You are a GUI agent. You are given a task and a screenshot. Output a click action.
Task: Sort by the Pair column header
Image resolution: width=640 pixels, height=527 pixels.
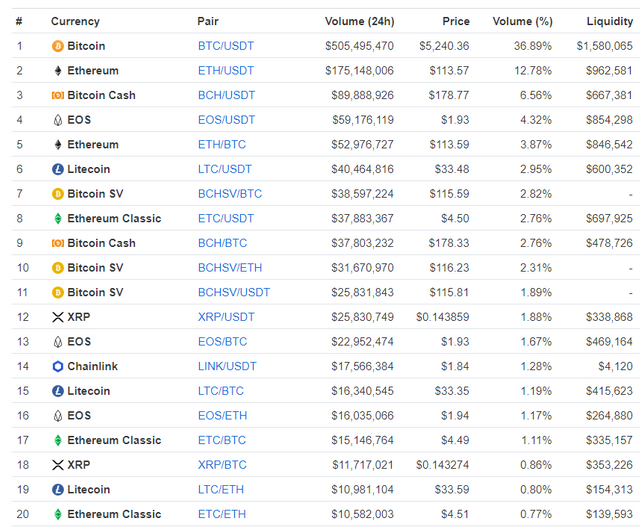point(208,21)
